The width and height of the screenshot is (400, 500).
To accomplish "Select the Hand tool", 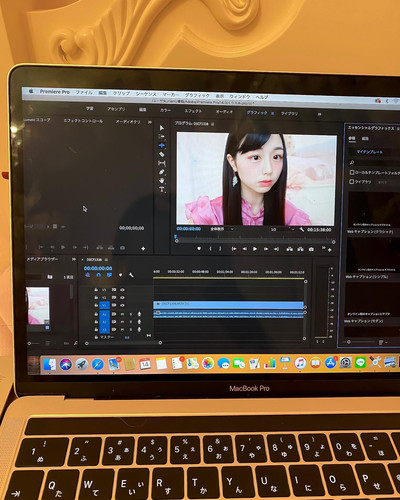I will click(162, 181).
